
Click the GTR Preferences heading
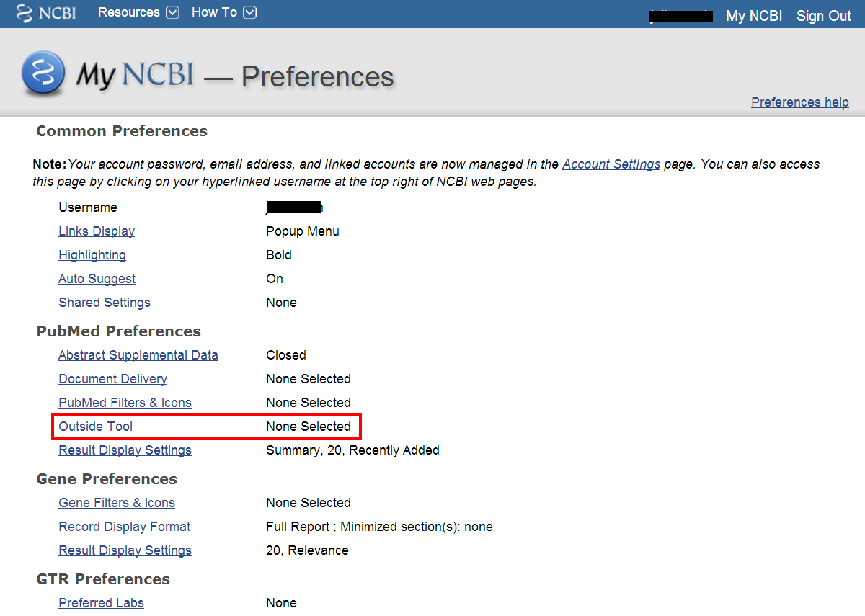pyautogui.click(x=103, y=579)
